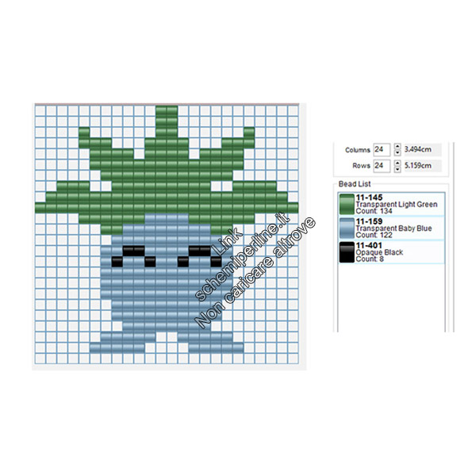Image resolution: width=476 pixels, height=476 pixels.
Task: Click the Columns value input field
Action: (382, 150)
